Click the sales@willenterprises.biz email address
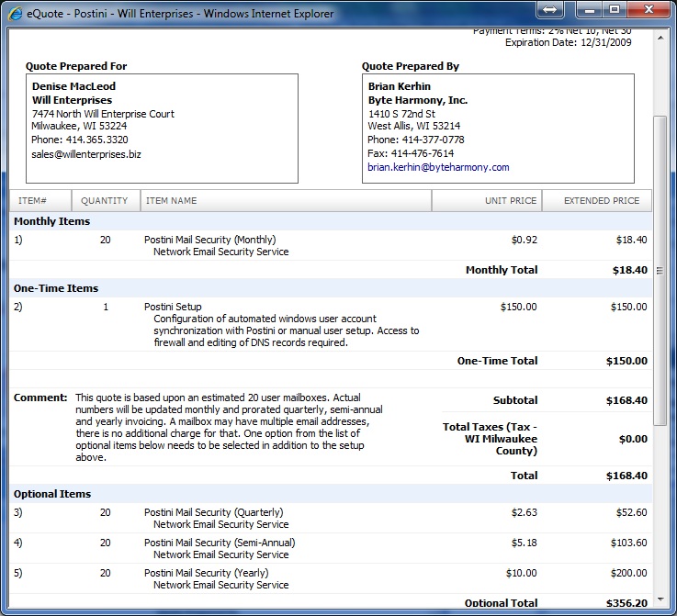 (x=86, y=154)
